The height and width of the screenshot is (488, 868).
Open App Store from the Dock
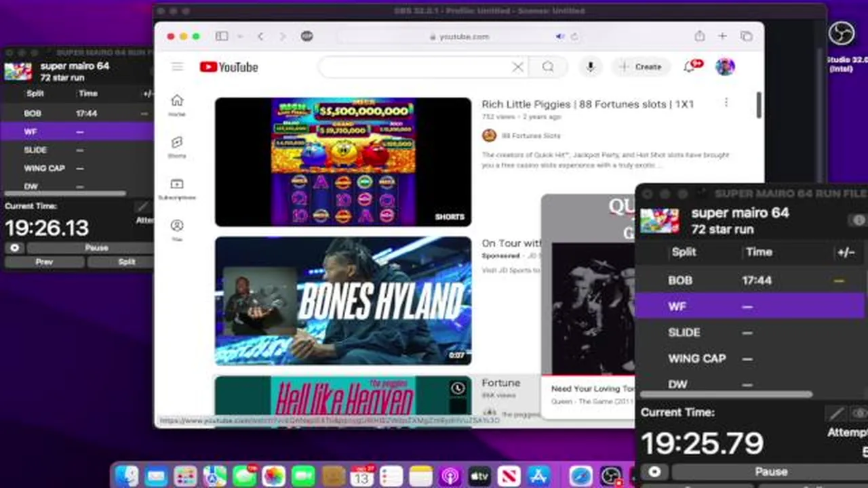(538, 476)
